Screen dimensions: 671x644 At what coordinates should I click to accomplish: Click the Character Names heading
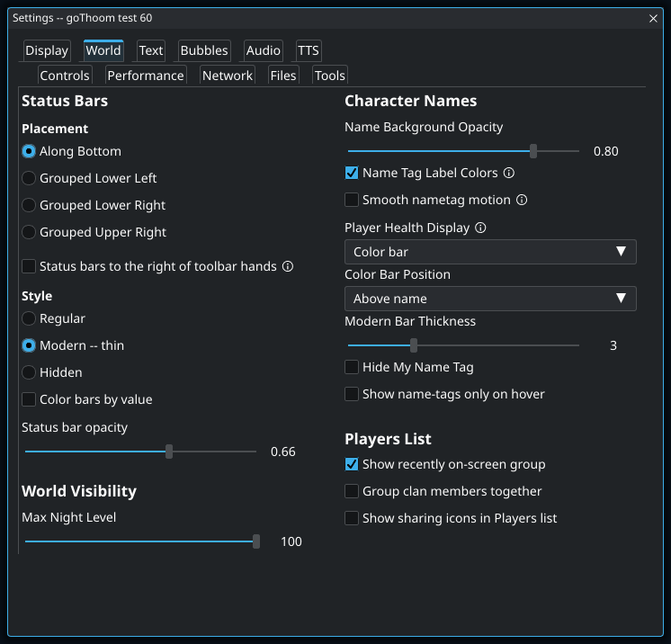pos(410,101)
